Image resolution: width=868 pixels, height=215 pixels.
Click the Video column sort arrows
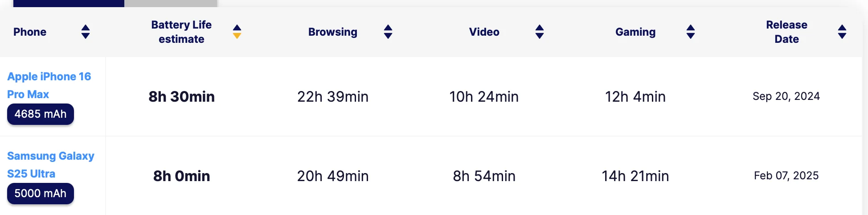tap(540, 32)
